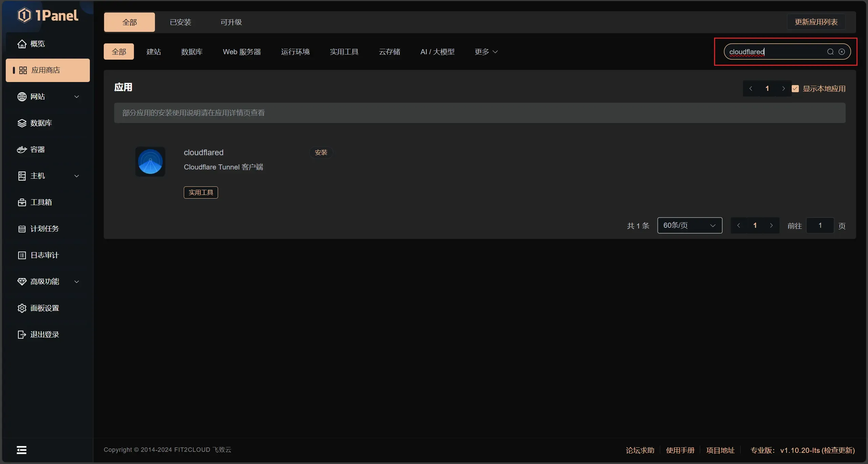The image size is (868, 464).
Task: Collapse sidebar with bottom menu icon
Action: [x=22, y=450]
